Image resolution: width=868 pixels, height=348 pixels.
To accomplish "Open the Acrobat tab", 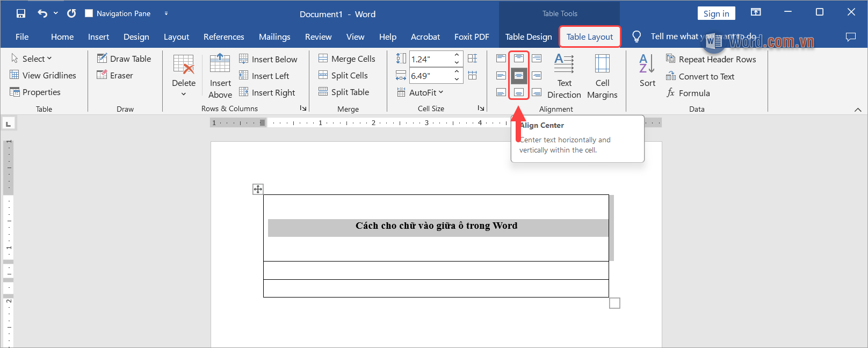I will click(x=425, y=37).
